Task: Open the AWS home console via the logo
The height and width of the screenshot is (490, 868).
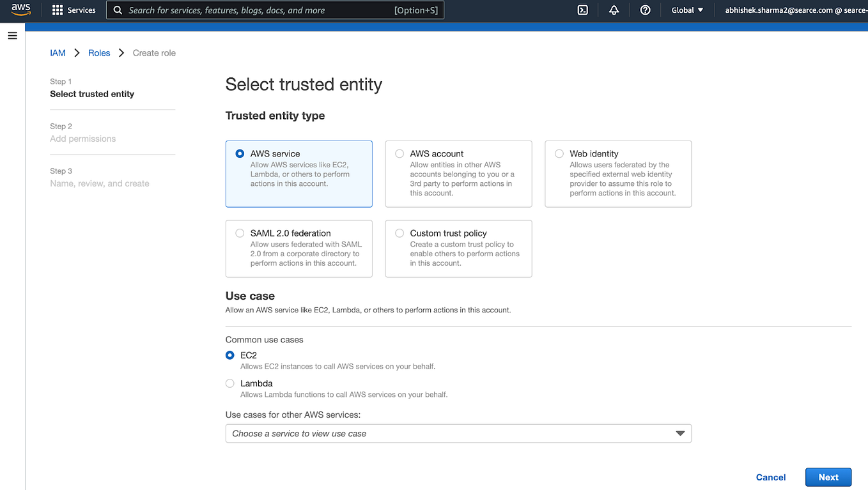Action: coord(20,10)
